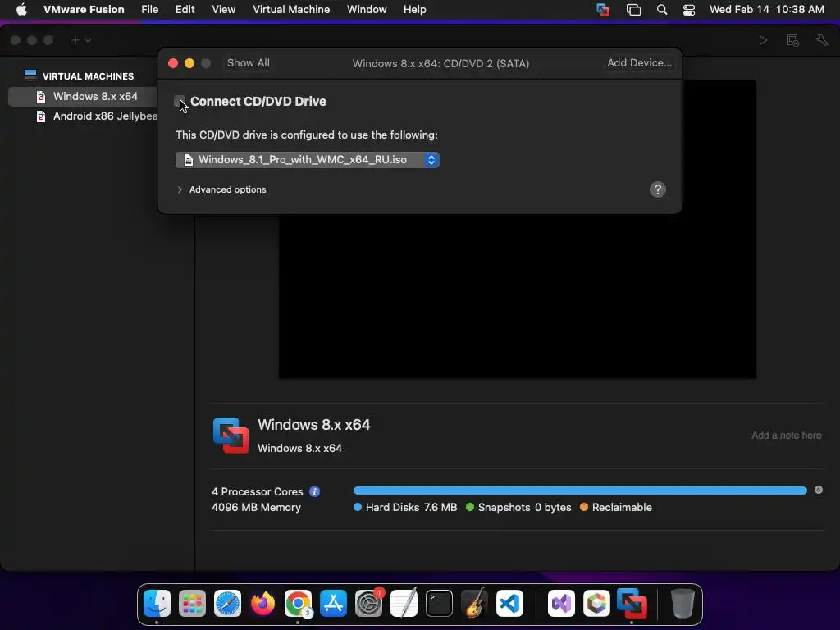Click the VMware icon beside VM name

pyautogui.click(x=231, y=436)
